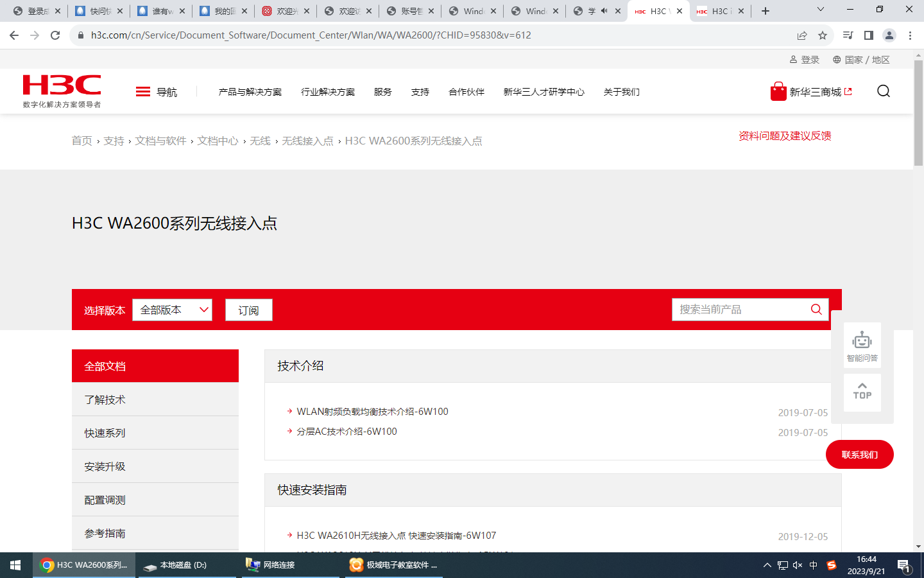Click the 中 input language indicator
This screenshot has width=924, height=578.
tap(814, 565)
